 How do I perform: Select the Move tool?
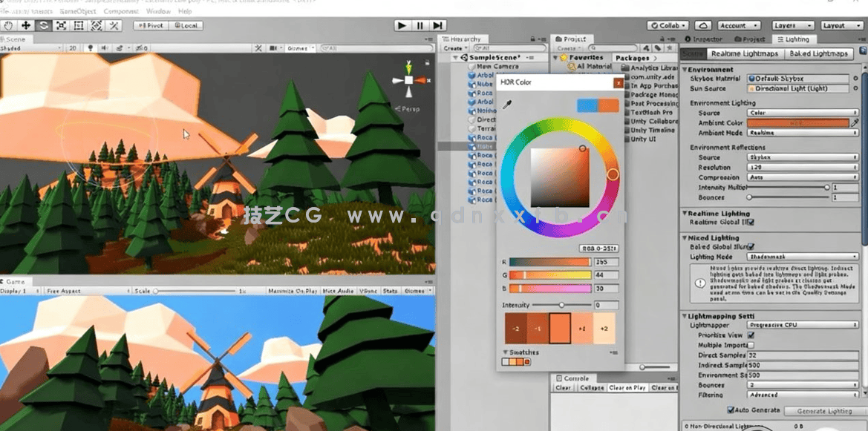26,25
